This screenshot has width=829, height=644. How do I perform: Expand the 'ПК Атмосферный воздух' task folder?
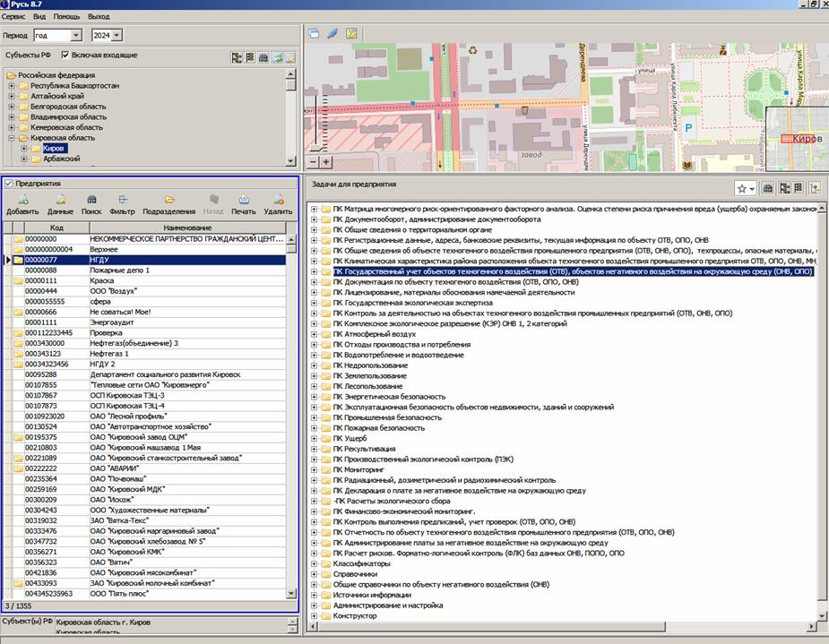315,334
